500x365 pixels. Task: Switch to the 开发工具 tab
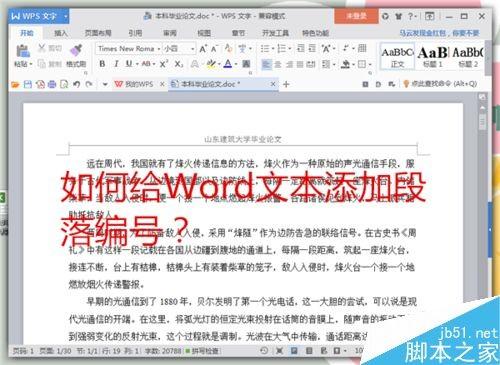tap(275, 33)
